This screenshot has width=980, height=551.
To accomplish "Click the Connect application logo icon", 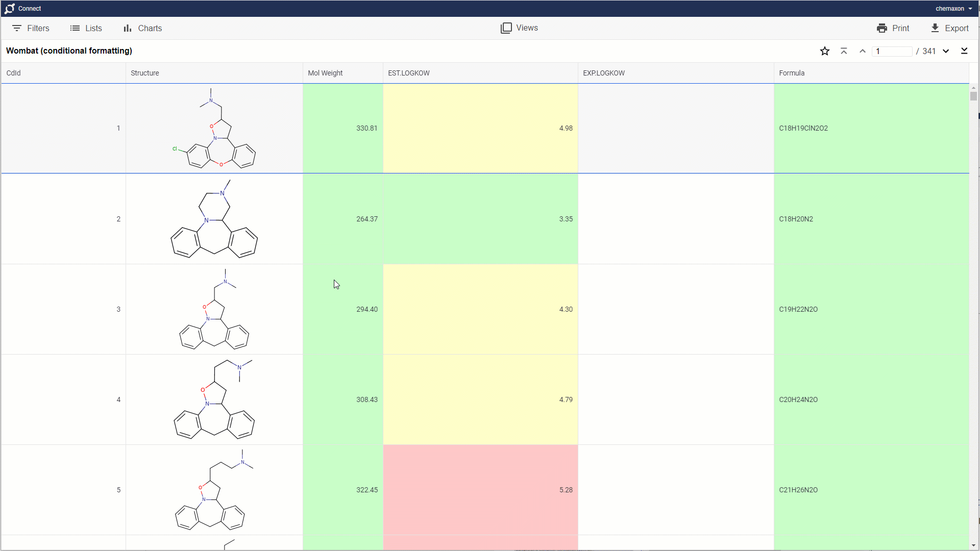I will pos(9,8).
